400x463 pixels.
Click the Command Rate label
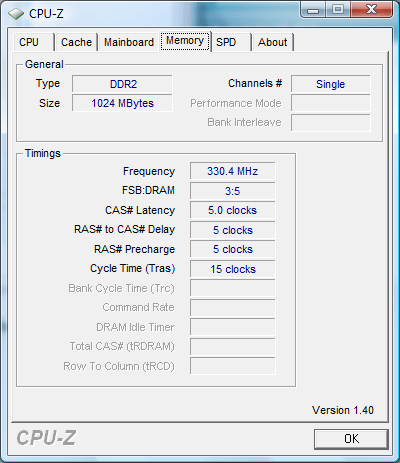[x=138, y=307]
